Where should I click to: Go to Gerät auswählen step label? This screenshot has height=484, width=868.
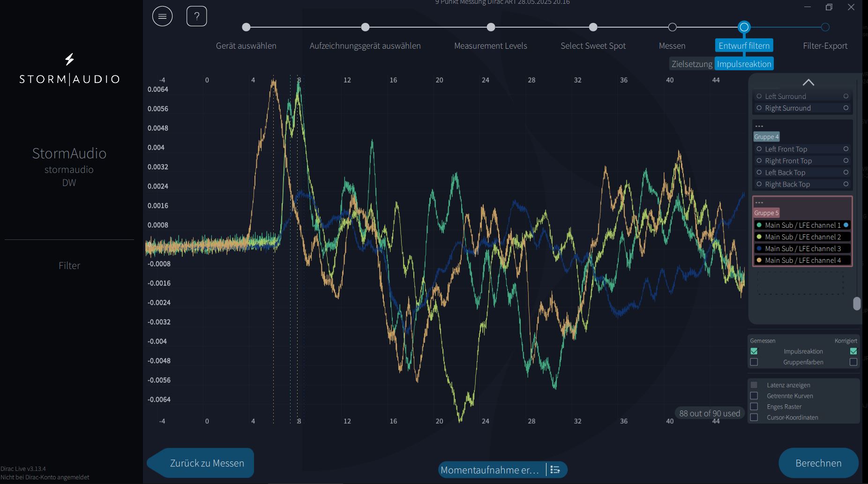point(246,45)
